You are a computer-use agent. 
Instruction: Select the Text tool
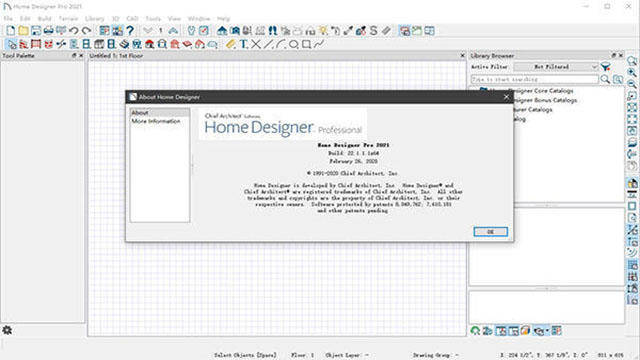point(244,44)
